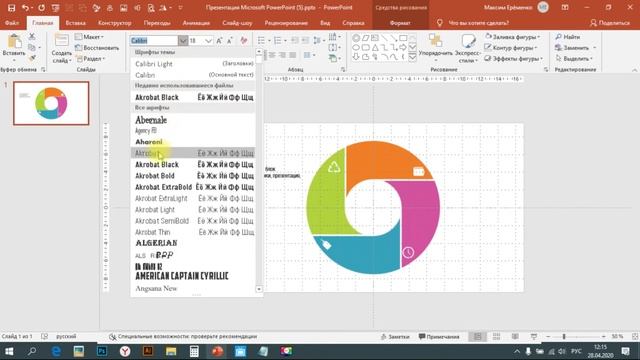Toggle the Примечания comments pane

[439, 337]
